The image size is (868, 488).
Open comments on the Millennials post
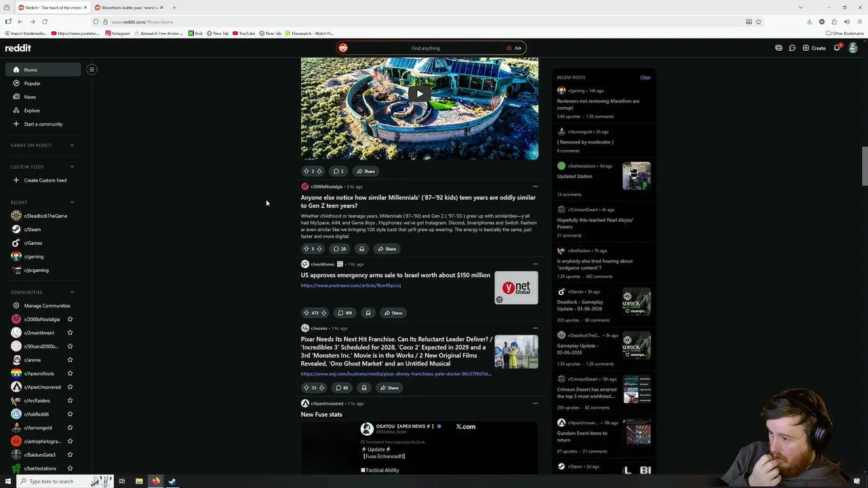pyautogui.click(x=340, y=249)
